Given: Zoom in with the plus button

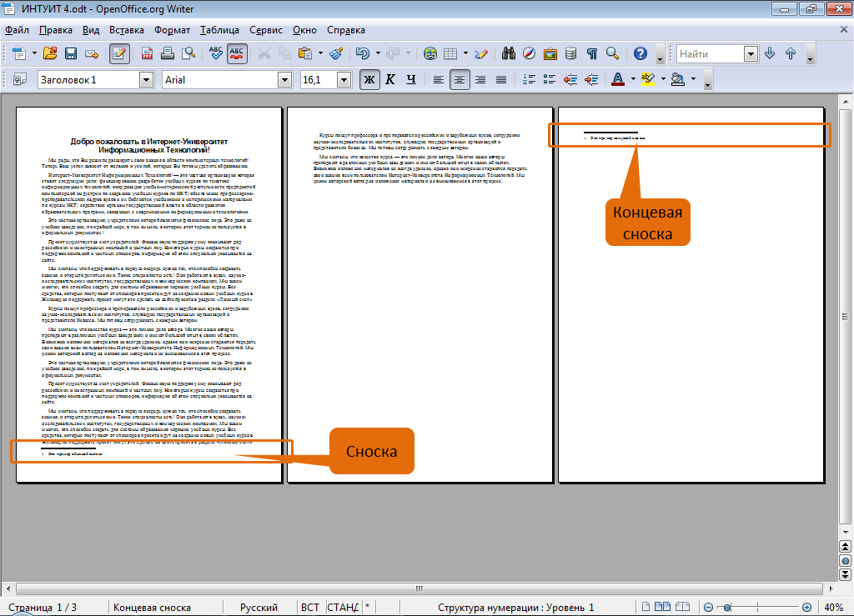Looking at the screenshot, I should pyautogui.click(x=806, y=607).
